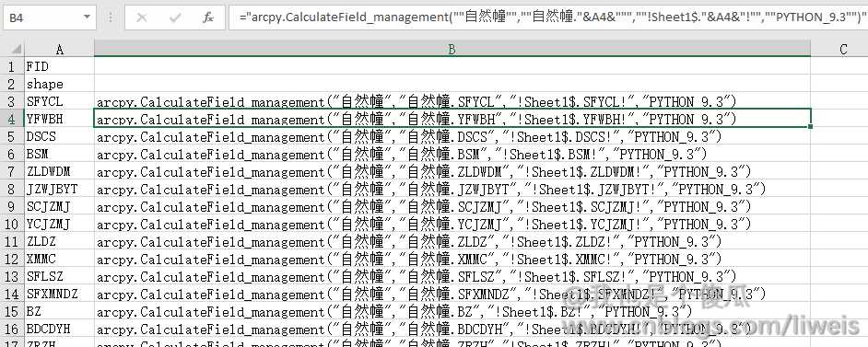Click cell A3 with SFYCL

coord(59,101)
